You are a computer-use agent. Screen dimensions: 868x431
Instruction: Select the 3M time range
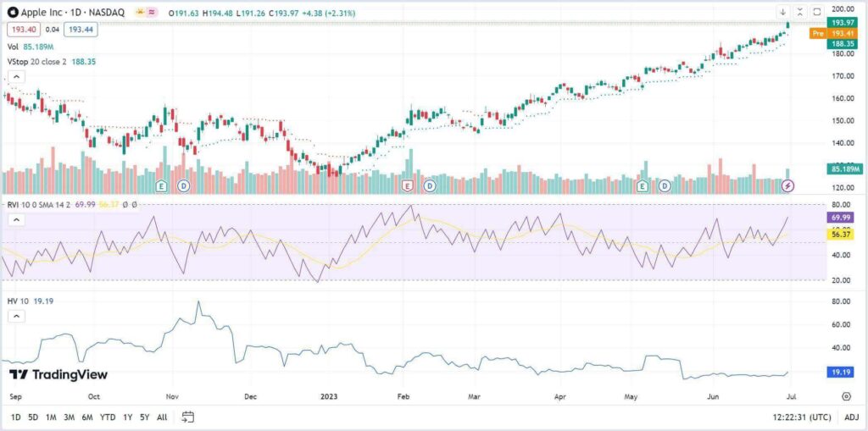coord(70,417)
